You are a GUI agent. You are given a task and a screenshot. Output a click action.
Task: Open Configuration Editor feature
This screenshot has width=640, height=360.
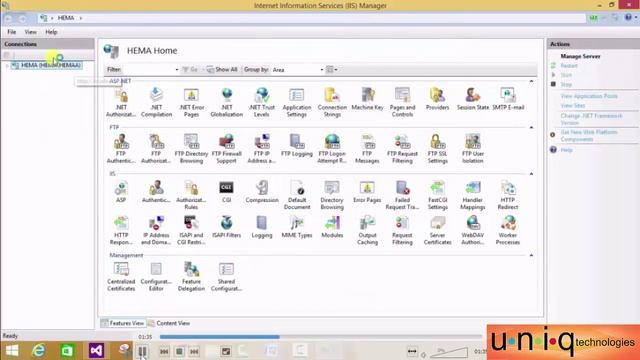156,277
